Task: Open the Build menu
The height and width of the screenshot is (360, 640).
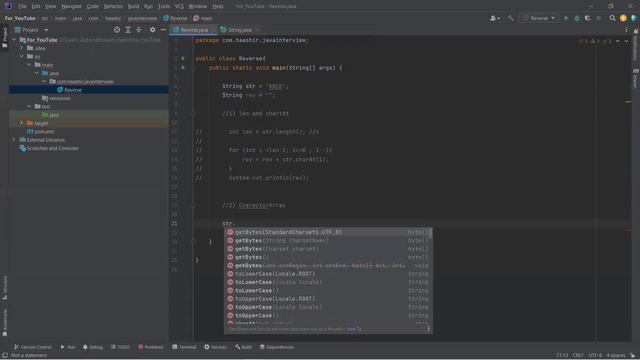Action: click(x=133, y=6)
